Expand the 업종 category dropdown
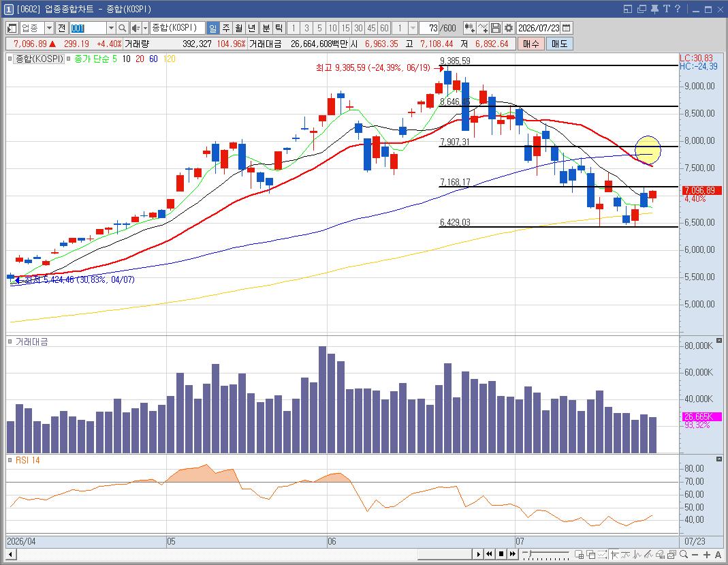 pyautogui.click(x=49, y=28)
